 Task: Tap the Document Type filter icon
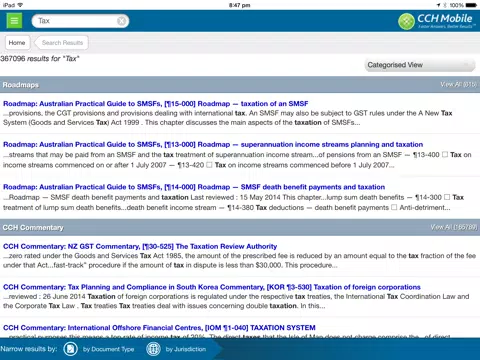[x=70, y=349]
